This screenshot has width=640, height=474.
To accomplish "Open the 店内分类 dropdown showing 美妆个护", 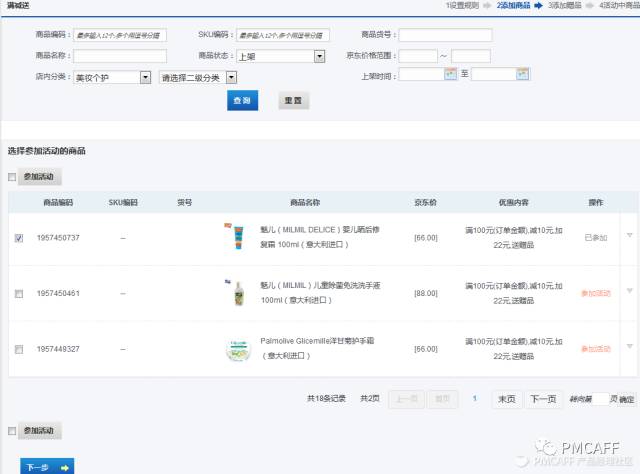I will point(112,78).
